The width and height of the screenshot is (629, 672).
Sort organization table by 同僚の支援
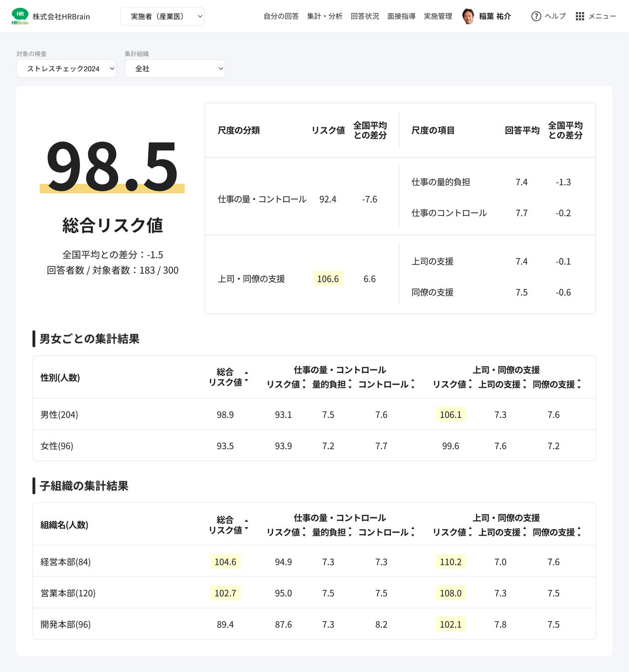click(x=579, y=532)
